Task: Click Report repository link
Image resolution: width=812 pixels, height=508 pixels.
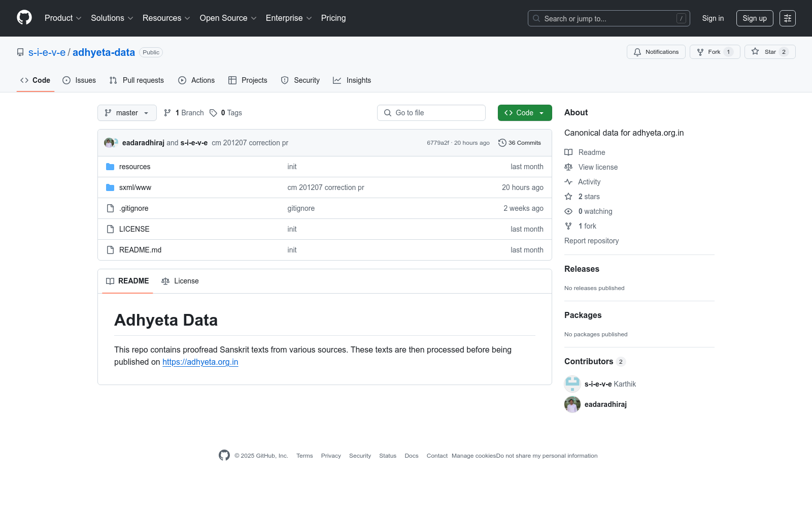Action: coord(592,241)
